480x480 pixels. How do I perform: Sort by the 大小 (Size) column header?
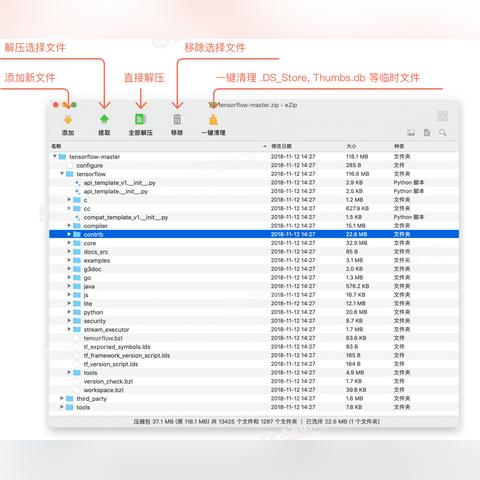(367, 146)
